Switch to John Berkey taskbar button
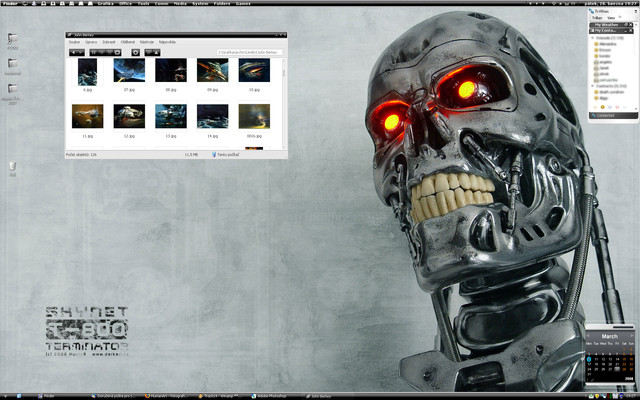 click(x=318, y=396)
